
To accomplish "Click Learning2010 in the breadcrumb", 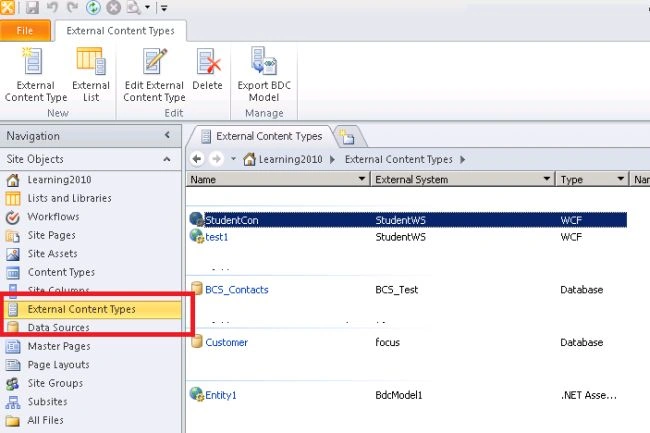I will coord(290,159).
